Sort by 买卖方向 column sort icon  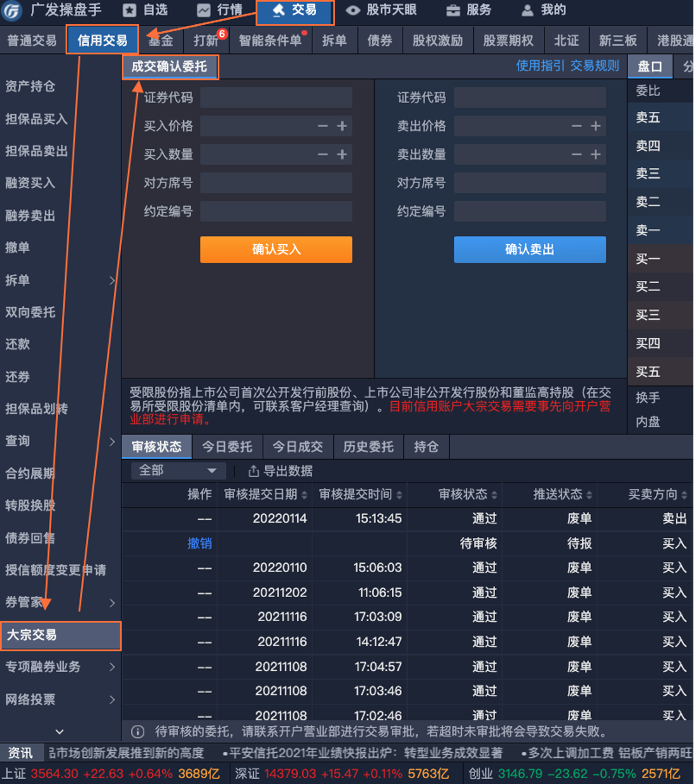click(x=684, y=495)
